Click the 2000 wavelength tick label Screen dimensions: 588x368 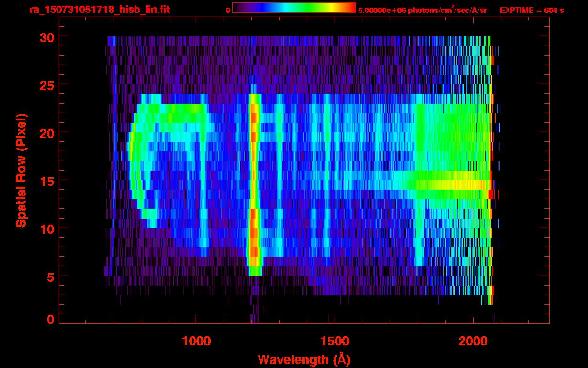(474, 341)
